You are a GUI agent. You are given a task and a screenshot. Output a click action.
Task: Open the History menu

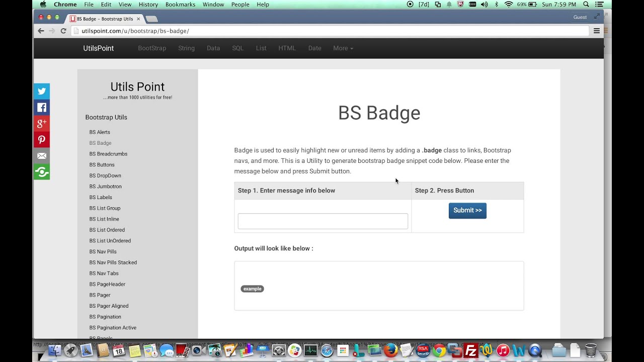click(x=148, y=4)
